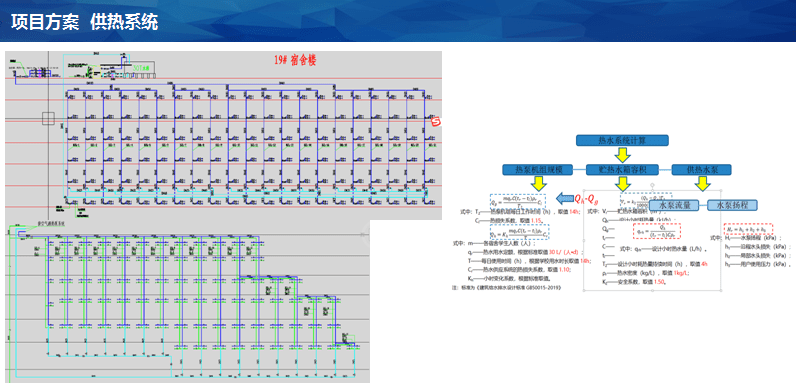Click the yellow arrow under 供热水泵
796x385 pixels.
tap(703, 184)
